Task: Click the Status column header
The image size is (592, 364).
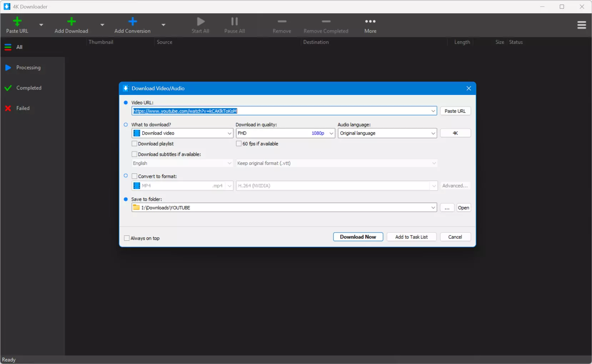Action: 516,42
